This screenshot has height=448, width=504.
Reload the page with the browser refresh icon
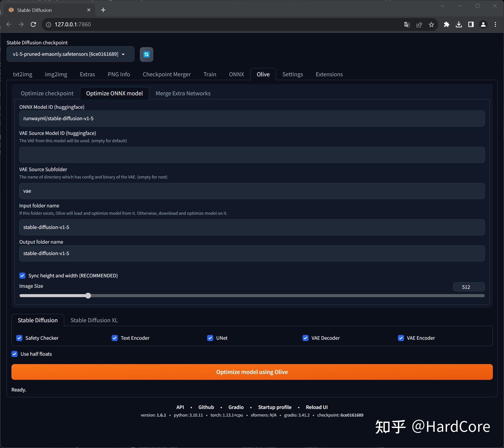pyautogui.click(x=33, y=24)
